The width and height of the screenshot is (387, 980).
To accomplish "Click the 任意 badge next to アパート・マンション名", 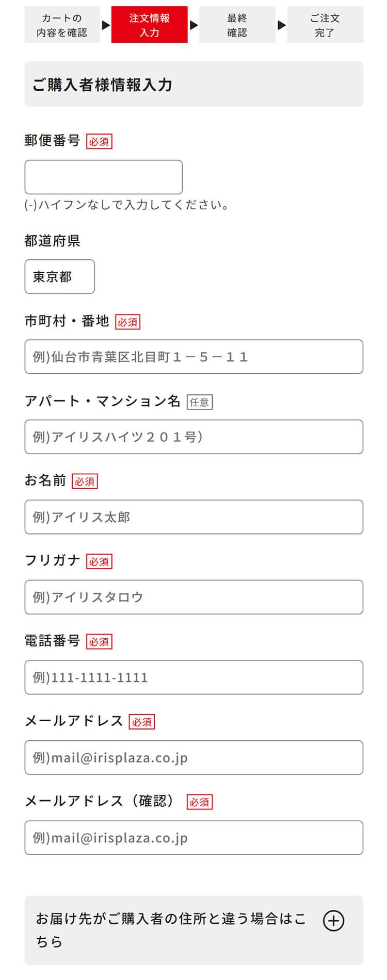I will (199, 402).
